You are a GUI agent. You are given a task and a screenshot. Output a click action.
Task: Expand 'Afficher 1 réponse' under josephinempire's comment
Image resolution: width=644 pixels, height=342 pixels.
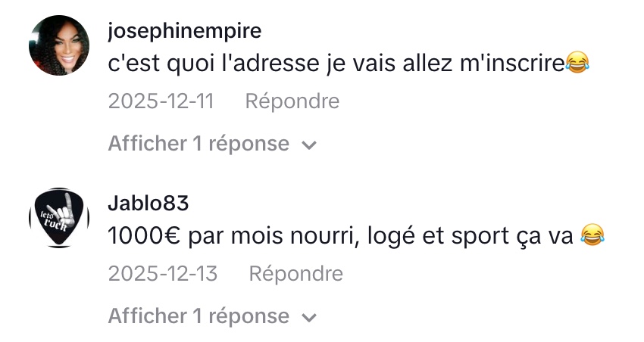[x=199, y=144]
